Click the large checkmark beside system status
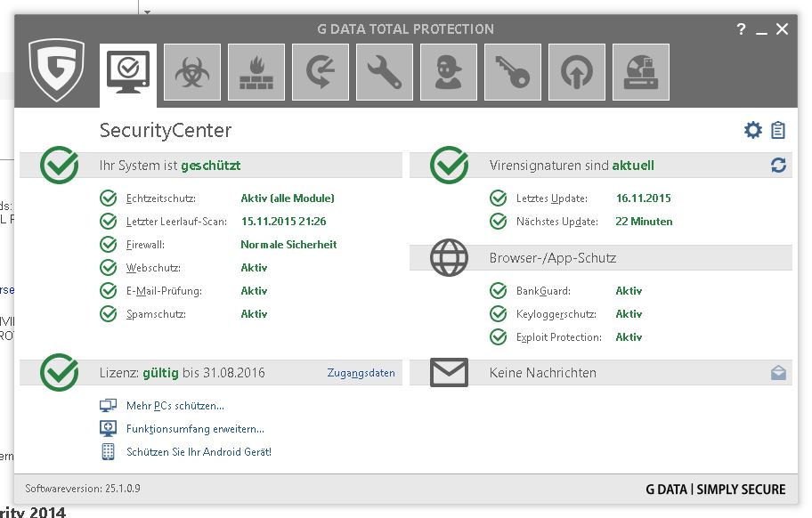This screenshot has height=518, width=812. 59,165
